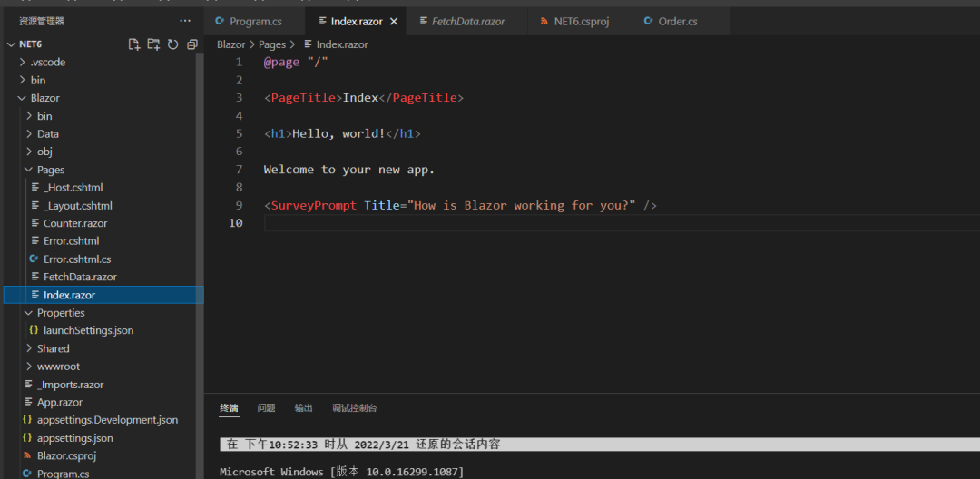Click the braces icon beside appsettings.Development.json
Image resolution: width=980 pixels, height=479 pixels.
tap(27, 420)
